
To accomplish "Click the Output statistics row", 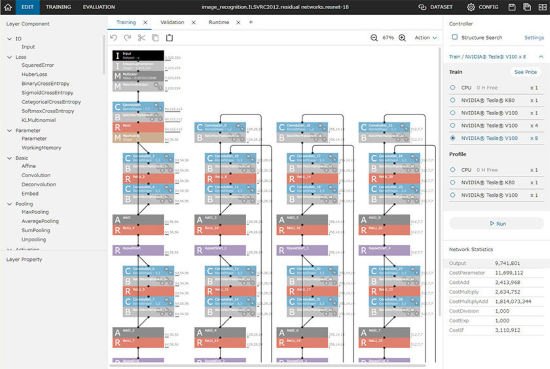I will tap(497, 263).
